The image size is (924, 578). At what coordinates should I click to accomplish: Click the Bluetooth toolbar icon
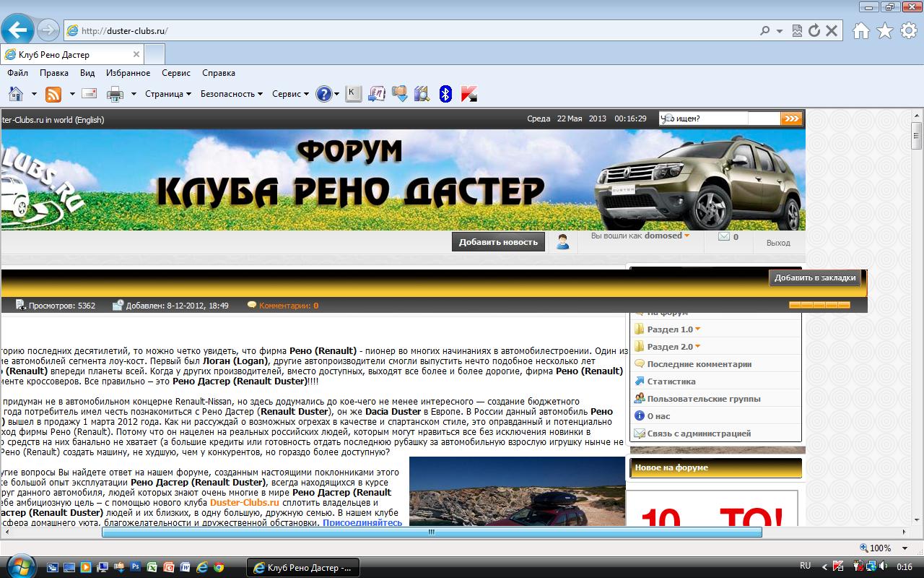click(445, 94)
